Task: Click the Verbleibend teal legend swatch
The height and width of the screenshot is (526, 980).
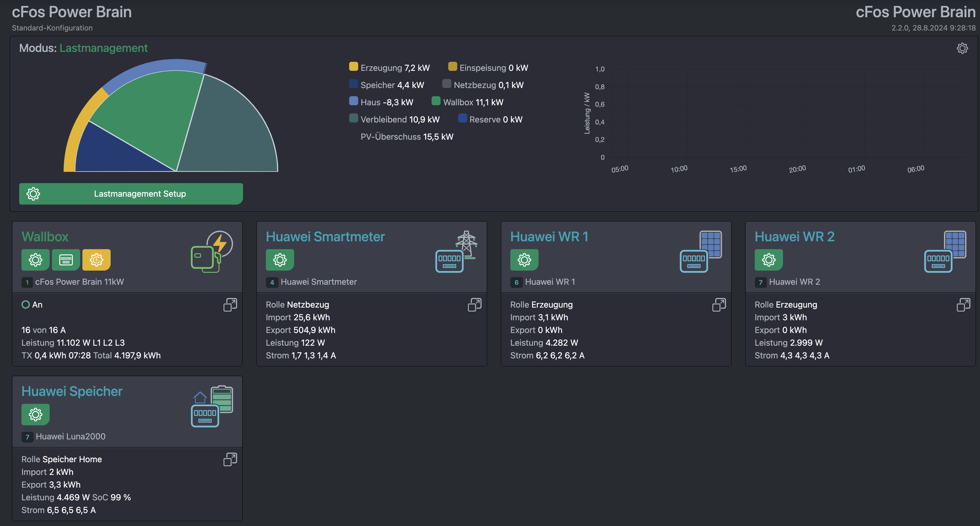Action: pyautogui.click(x=353, y=118)
